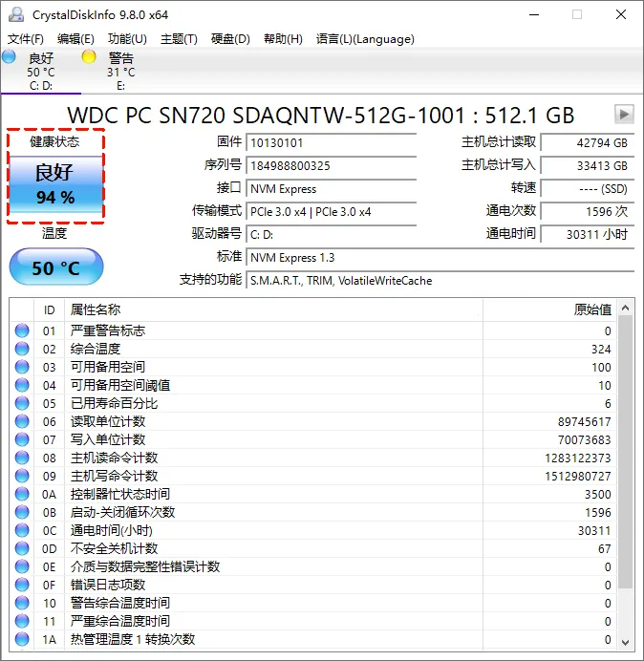
Task: Select the raw value 1283122373
Action: point(578,458)
